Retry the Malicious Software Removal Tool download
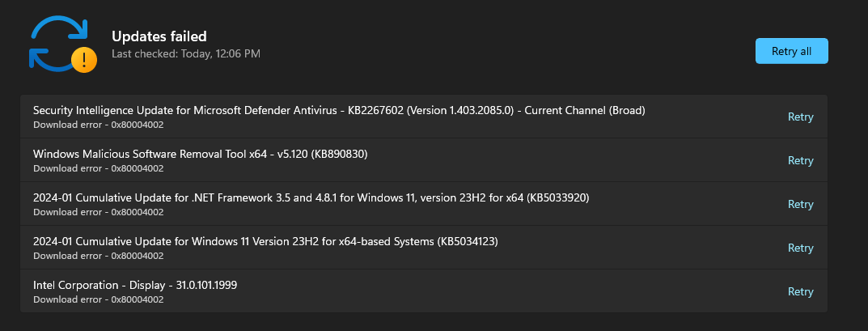 coord(800,160)
